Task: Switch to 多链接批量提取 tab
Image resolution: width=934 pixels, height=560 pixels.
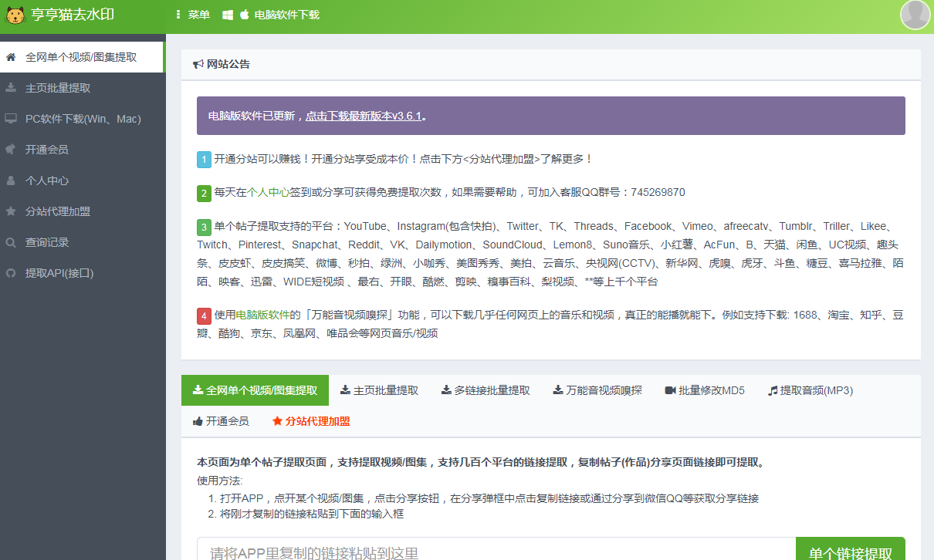Action: coord(486,390)
